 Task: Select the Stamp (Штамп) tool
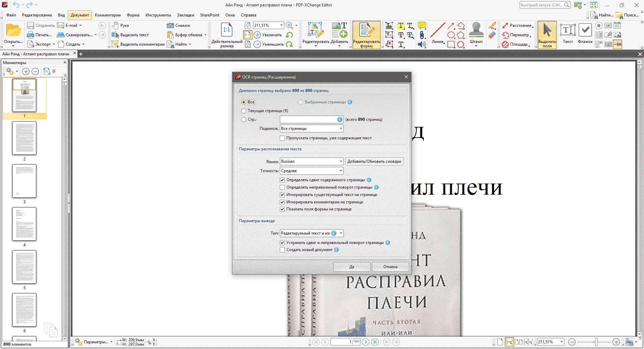476,33
